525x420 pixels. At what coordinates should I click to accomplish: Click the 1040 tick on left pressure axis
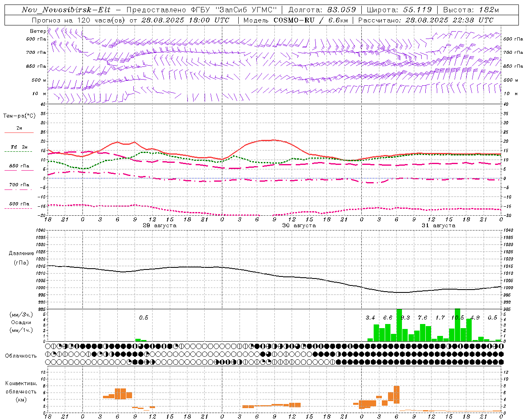point(40,231)
